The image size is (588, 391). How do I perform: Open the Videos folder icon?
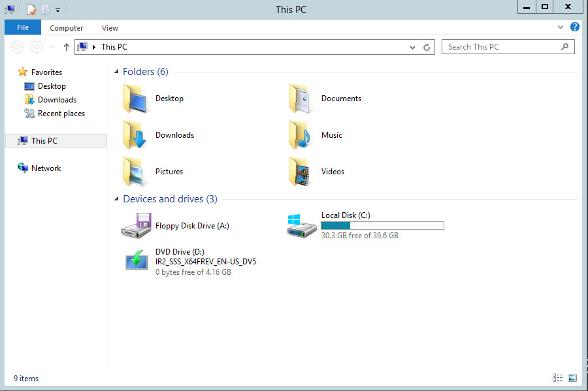(x=302, y=172)
